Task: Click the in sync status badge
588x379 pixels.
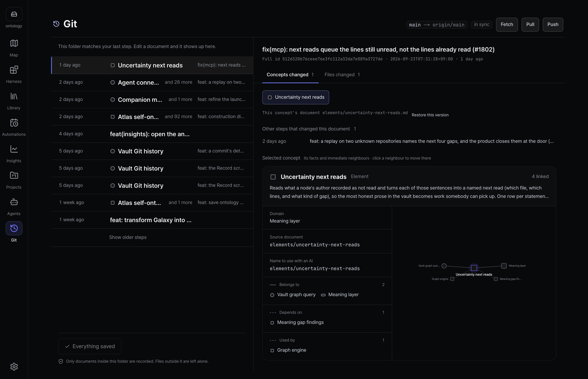Action: (481, 25)
